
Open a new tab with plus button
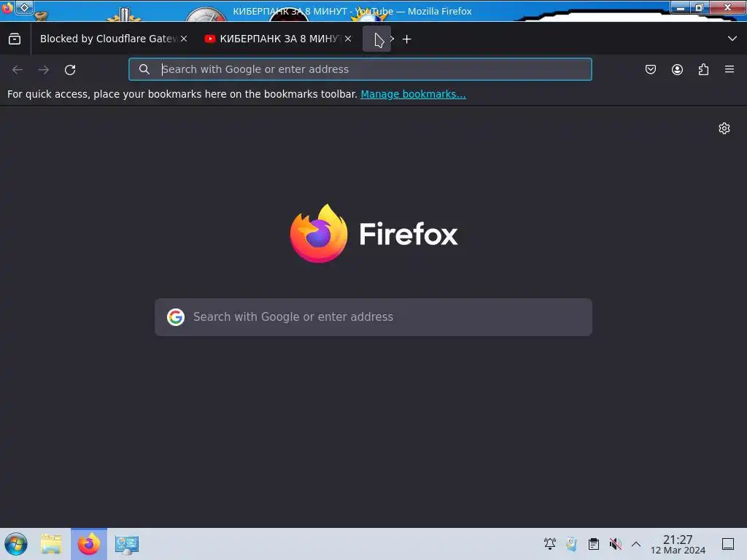coord(407,39)
